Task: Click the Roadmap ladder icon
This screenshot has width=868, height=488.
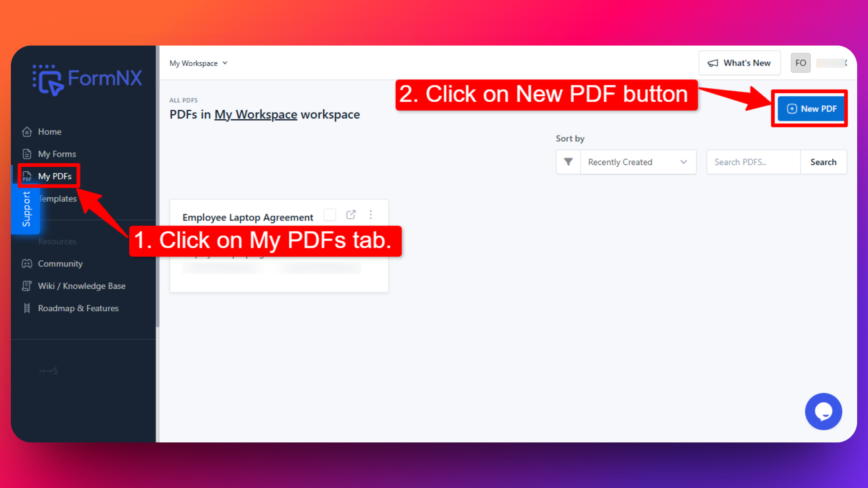Action: 27,308
